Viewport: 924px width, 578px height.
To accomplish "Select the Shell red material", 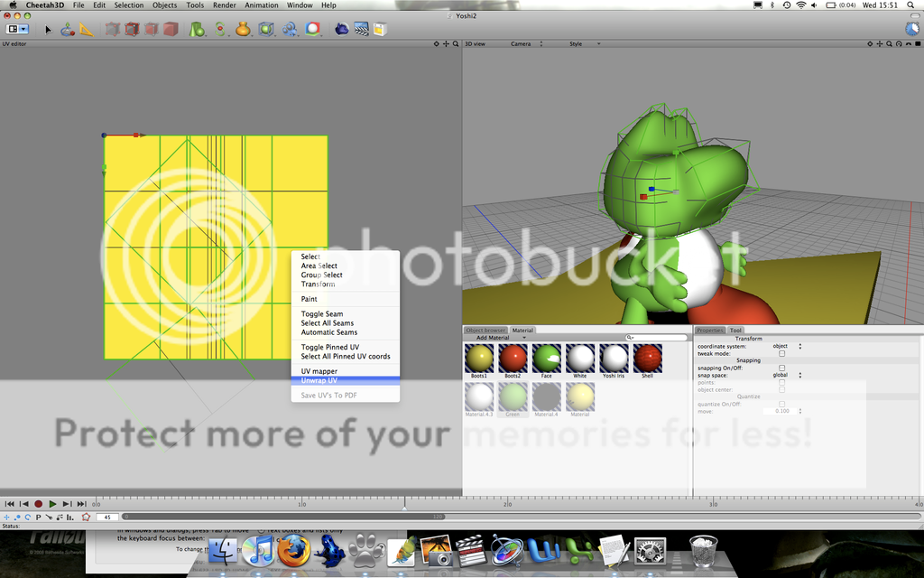I will coord(648,360).
